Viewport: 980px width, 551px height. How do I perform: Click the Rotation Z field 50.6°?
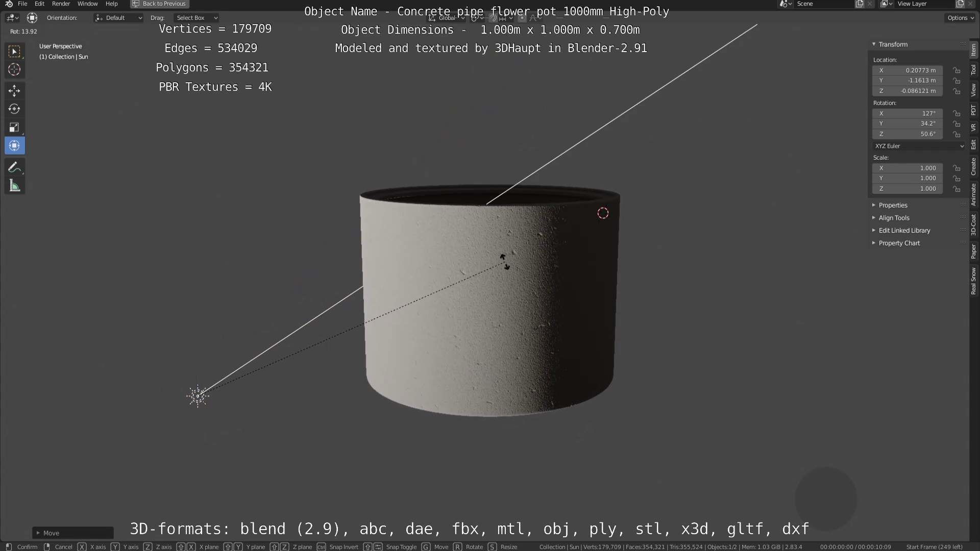coord(907,134)
